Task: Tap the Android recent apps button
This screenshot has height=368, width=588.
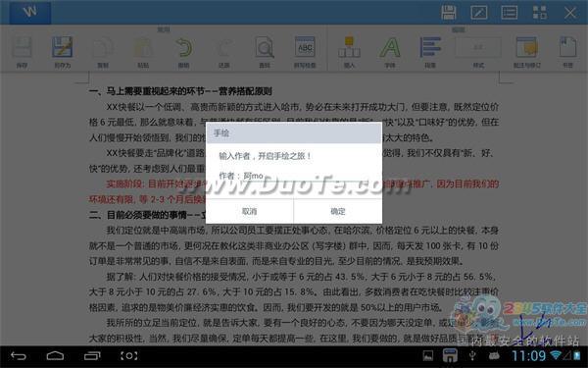Action: pos(92,355)
